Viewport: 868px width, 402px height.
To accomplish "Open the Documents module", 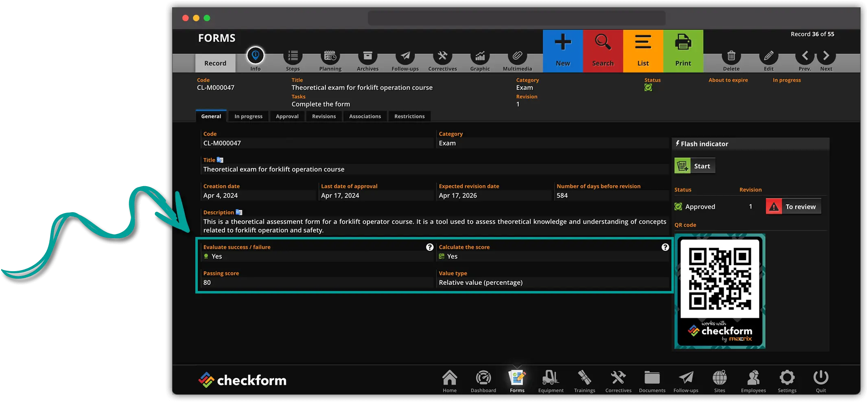I will point(652,381).
